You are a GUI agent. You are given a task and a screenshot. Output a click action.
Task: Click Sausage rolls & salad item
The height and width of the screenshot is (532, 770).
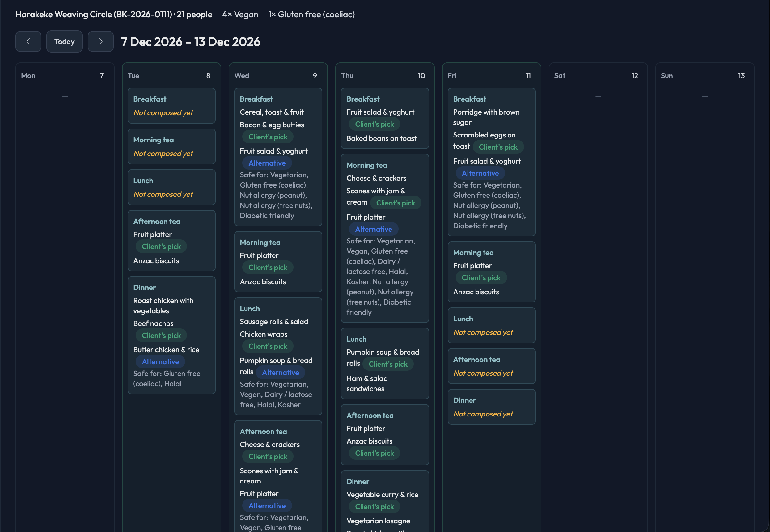click(274, 321)
